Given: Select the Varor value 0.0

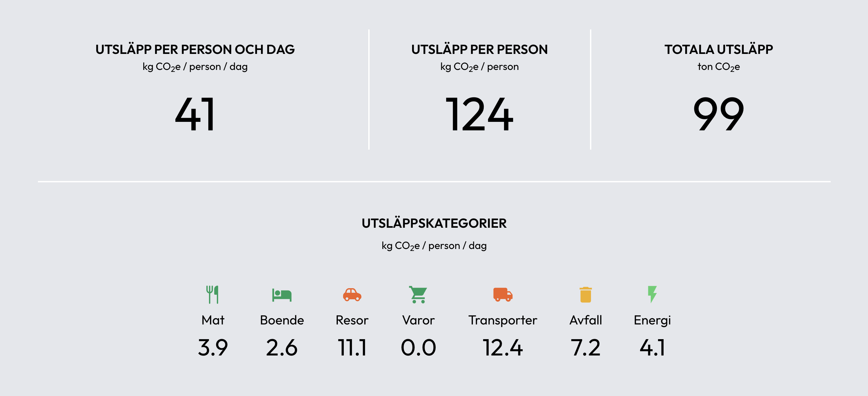Looking at the screenshot, I should [418, 348].
